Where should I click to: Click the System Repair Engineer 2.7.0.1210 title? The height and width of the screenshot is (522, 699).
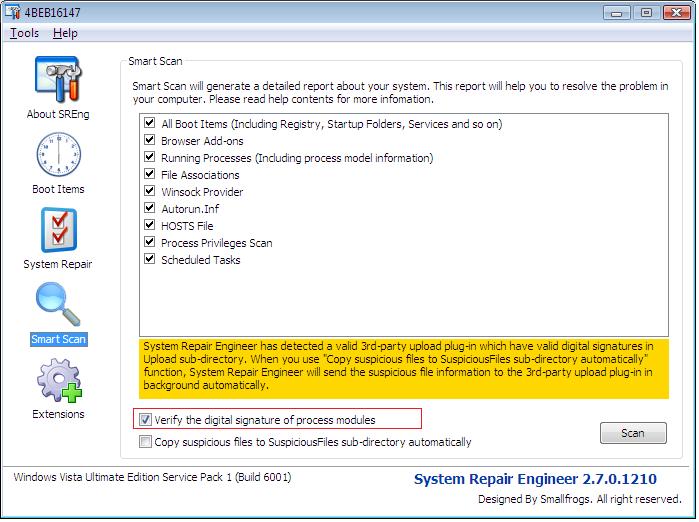[x=535, y=480]
